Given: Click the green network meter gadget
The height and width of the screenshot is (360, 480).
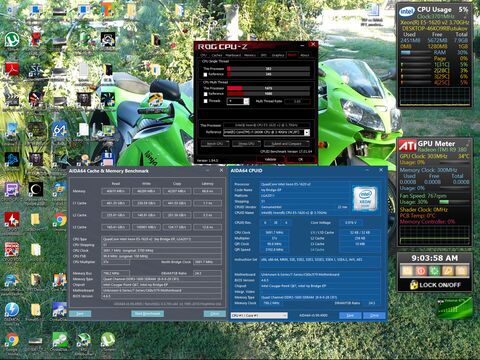Looking at the screenshot, I should tap(455, 308).
